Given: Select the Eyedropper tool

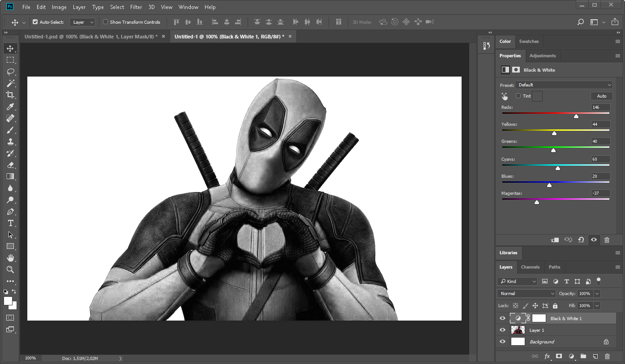Looking at the screenshot, I should [x=10, y=107].
